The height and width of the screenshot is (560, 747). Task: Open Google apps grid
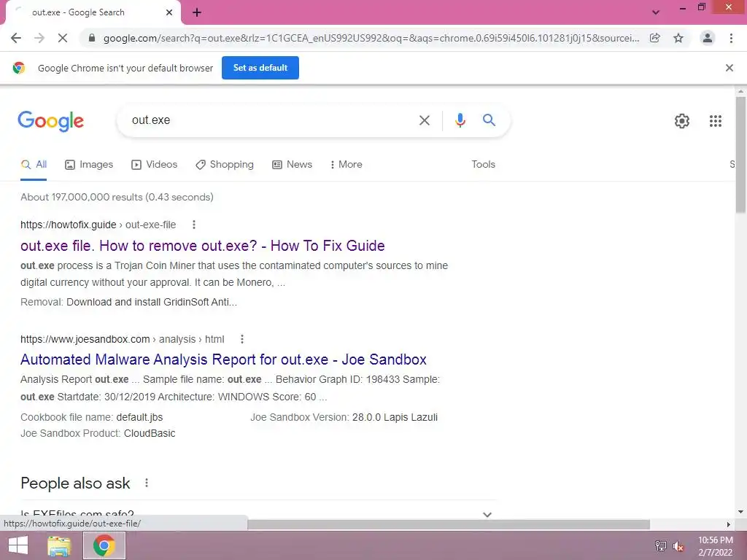click(716, 121)
